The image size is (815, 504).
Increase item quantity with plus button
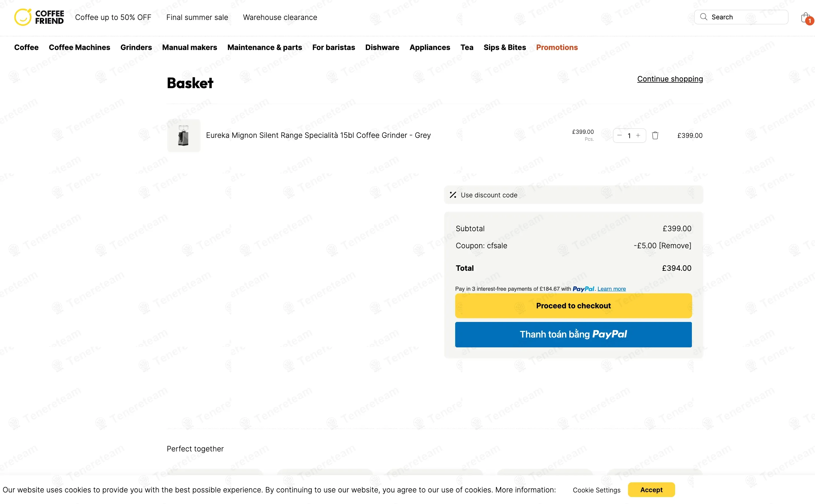click(638, 135)
